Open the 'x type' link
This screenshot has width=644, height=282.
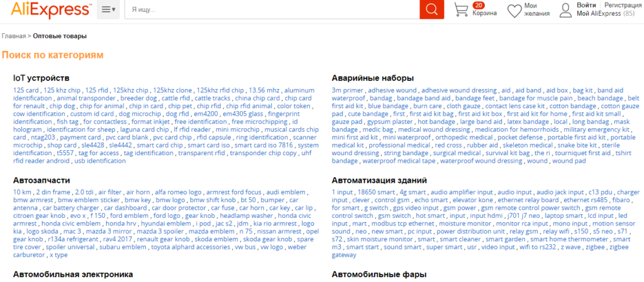point(58,255)
